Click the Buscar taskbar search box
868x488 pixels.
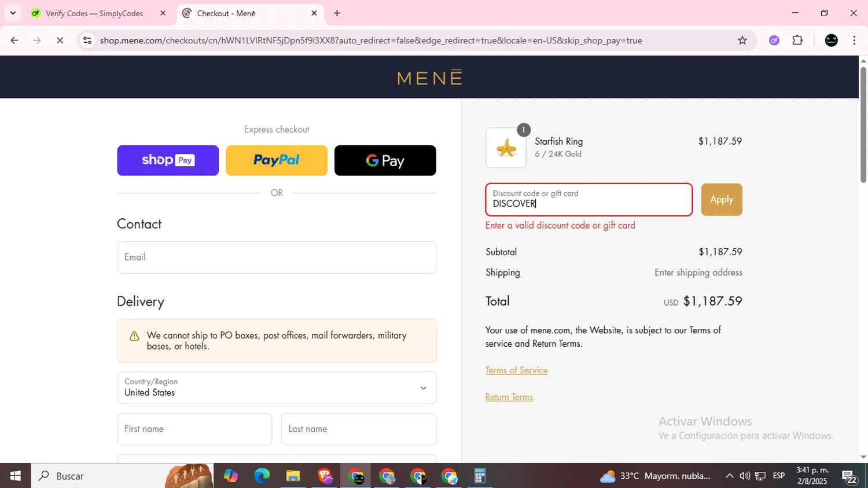(122, 476)
